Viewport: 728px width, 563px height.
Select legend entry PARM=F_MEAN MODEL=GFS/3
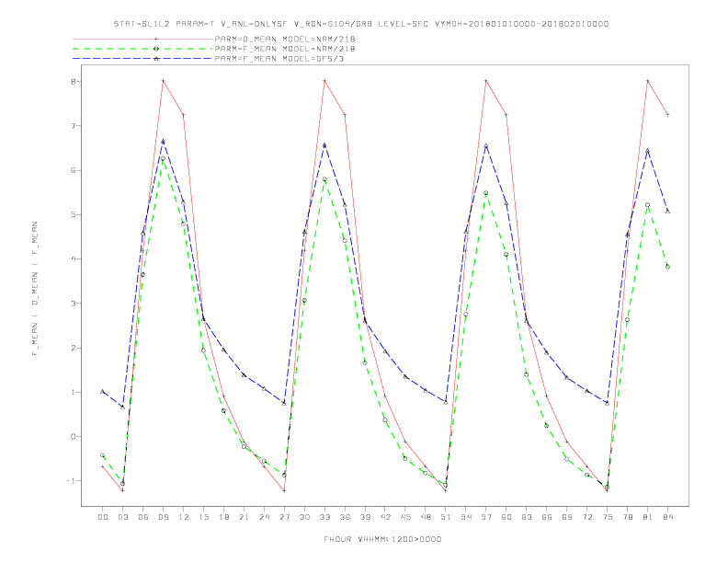tap(279, 59)
